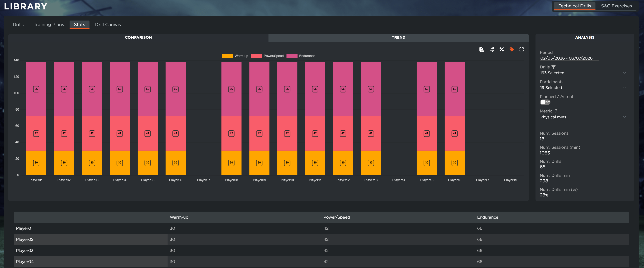The image size is (644, 268).
Task: Expand the Physical mins metric dropdown
Action: point(583,117)
